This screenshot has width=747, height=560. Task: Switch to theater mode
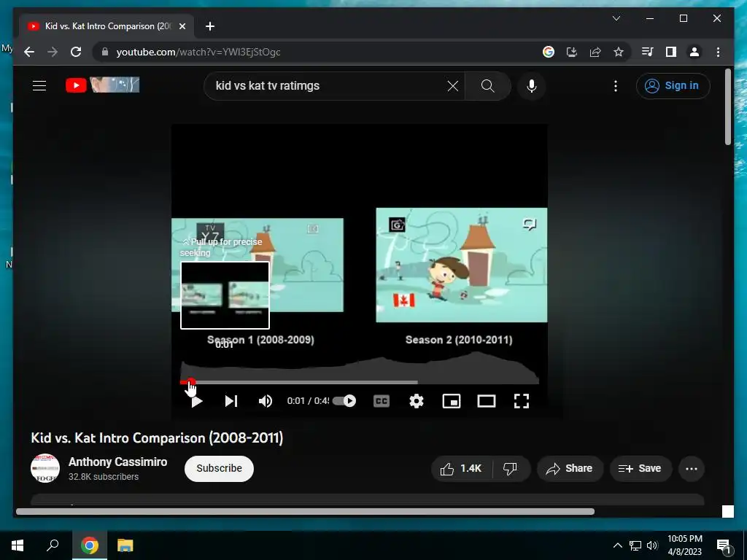pyautogui.click(x=487, y=402)
